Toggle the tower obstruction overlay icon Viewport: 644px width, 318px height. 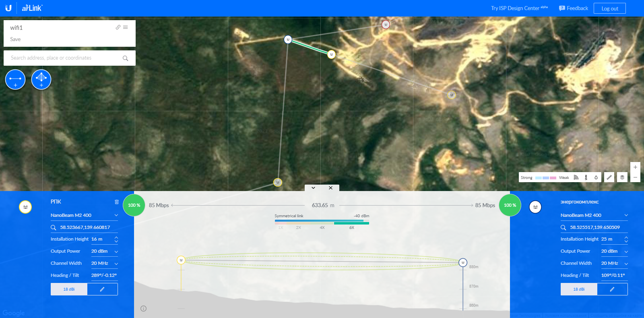(x=586, y=177)
